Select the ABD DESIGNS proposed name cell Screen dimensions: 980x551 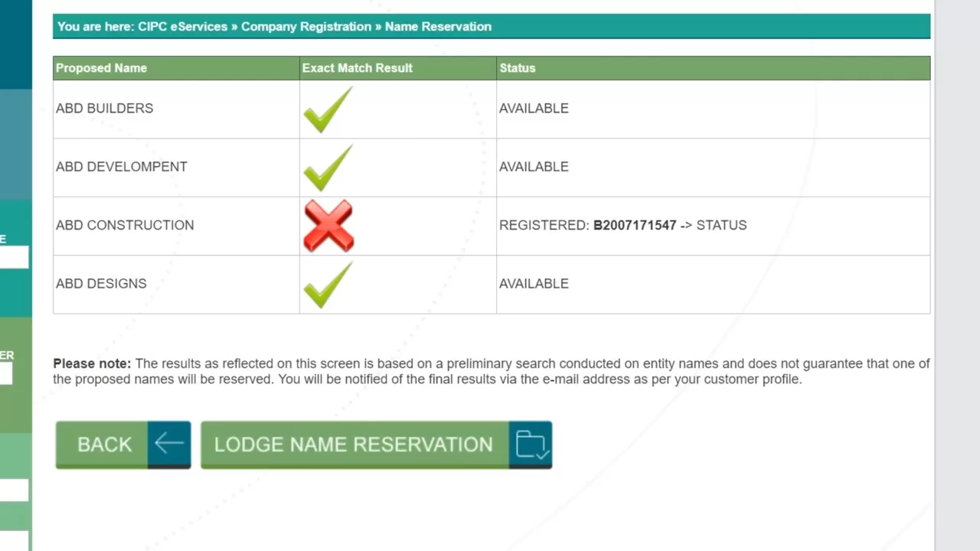[x=101, y=283]
